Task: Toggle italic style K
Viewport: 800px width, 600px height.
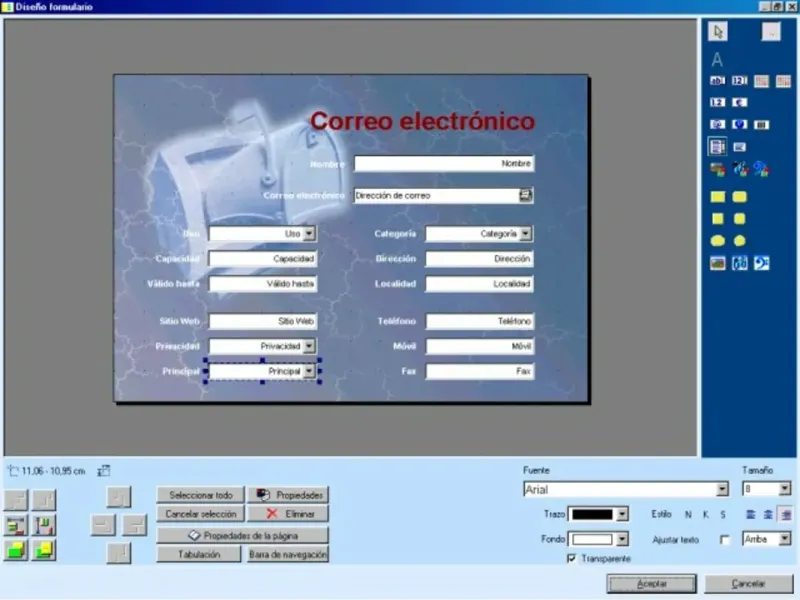Action: coord(706,515)
